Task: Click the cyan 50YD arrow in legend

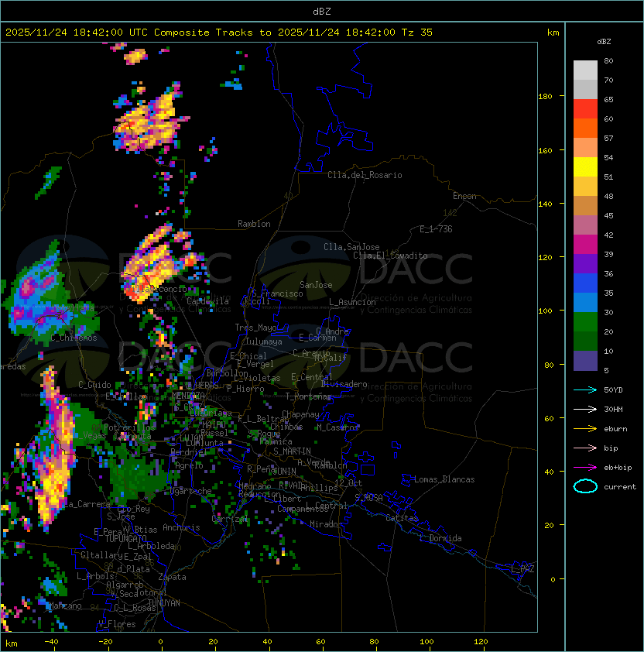Action: [585, 390]
